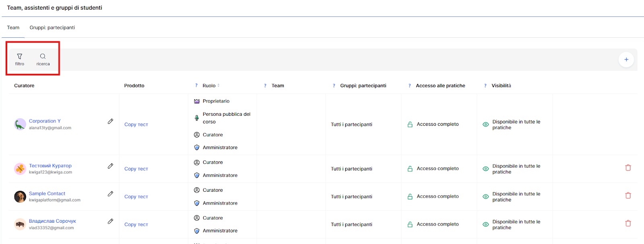The width and height of the screenshot is (644, 244).
Task: Toggle eye icon in Sample Contact row
Action: tap(485, 197)
